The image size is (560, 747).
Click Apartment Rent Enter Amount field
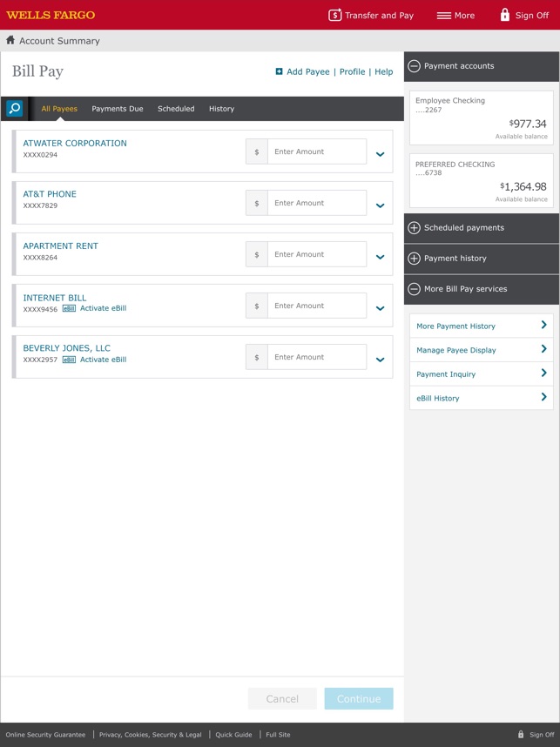click(317, 254)
